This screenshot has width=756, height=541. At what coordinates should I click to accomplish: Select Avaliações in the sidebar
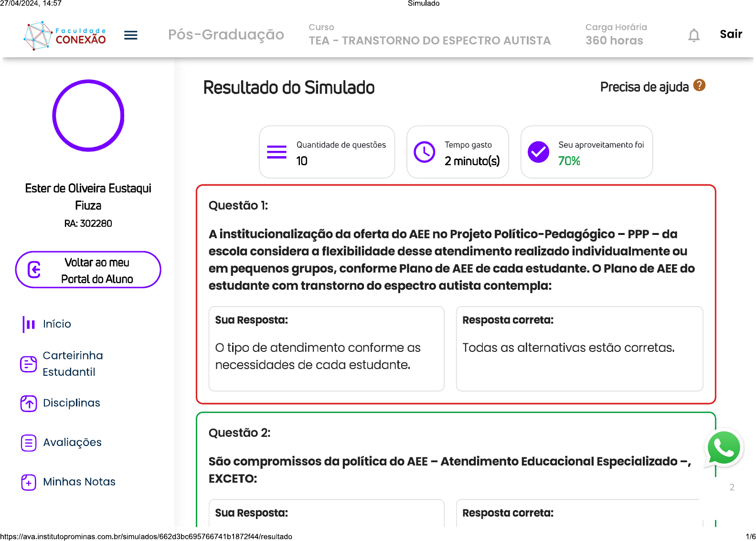tap(72, 443)
